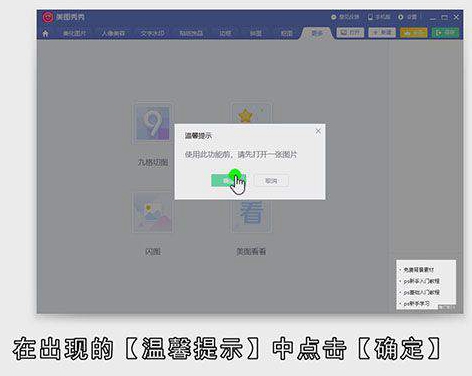Maximize the Meitu Xiuxiu window
The image size is (472, 376).
pyautogui.click(x=444, y=17)
